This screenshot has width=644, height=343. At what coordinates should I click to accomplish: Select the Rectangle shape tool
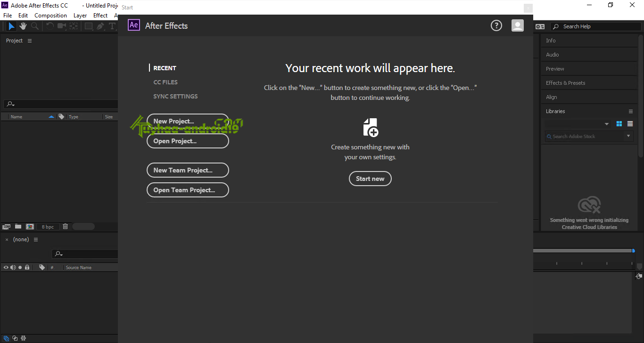(x=89, y=26)
